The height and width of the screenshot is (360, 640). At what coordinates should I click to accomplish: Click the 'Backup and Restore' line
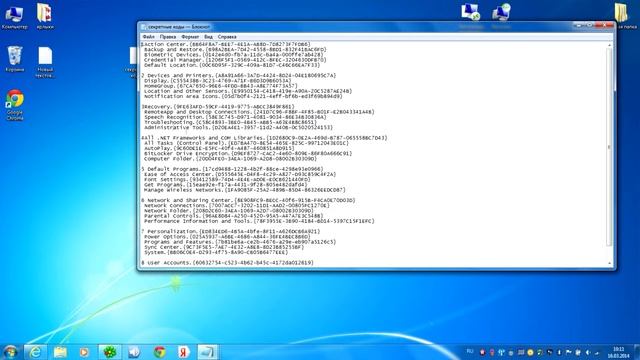(236, 49)
